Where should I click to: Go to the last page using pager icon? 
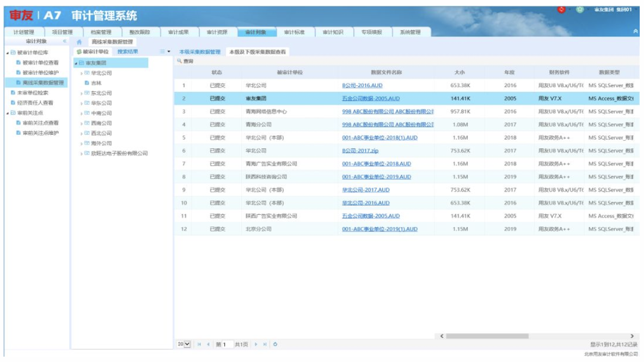265,344
